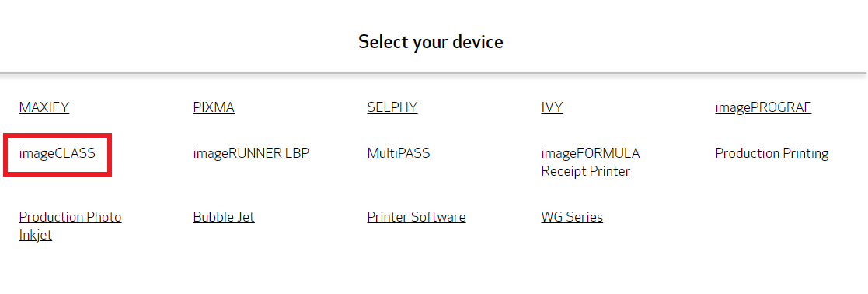Select the WG Series link
868x294 pixels.
572,217
